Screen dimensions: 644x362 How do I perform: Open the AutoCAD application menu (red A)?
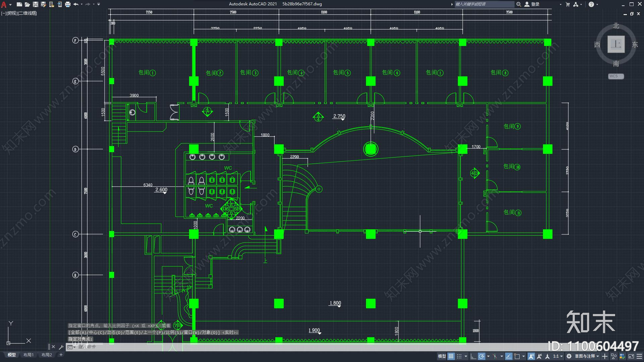point(4,4)
